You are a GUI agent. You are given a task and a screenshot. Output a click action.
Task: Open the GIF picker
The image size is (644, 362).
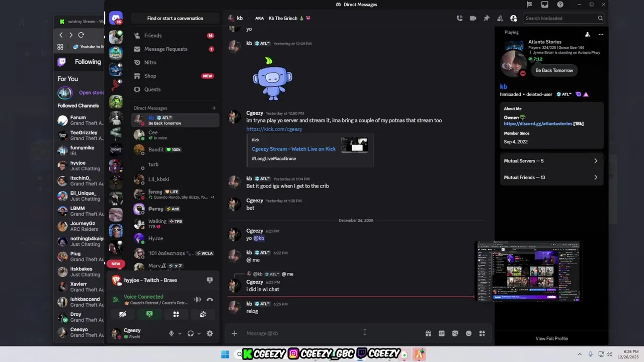click(442, 333)
